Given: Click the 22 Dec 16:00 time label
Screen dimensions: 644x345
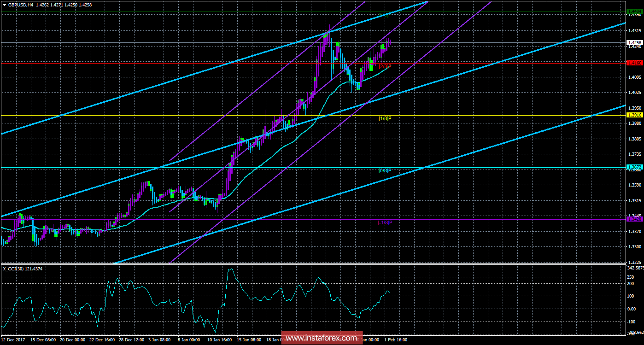Looking at the screenshot, I should (x=103, y=340).
